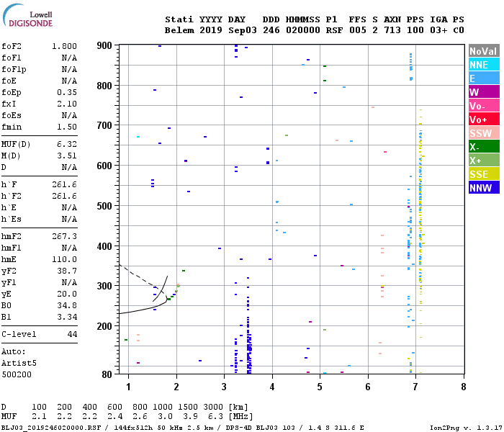Click the 7 MHz x-axis label

[x=415, y=387]
